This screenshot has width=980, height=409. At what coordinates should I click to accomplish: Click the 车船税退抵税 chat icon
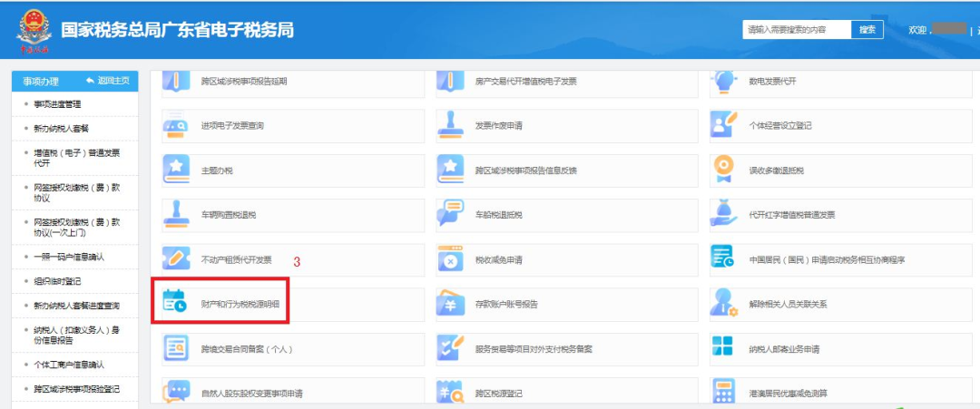pos(450,214)
